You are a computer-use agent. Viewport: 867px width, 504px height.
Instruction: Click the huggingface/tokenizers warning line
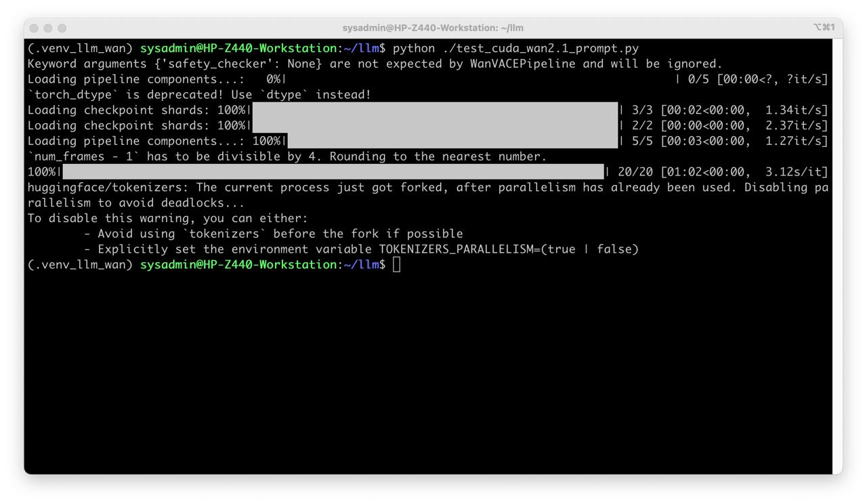click(428, 195)
